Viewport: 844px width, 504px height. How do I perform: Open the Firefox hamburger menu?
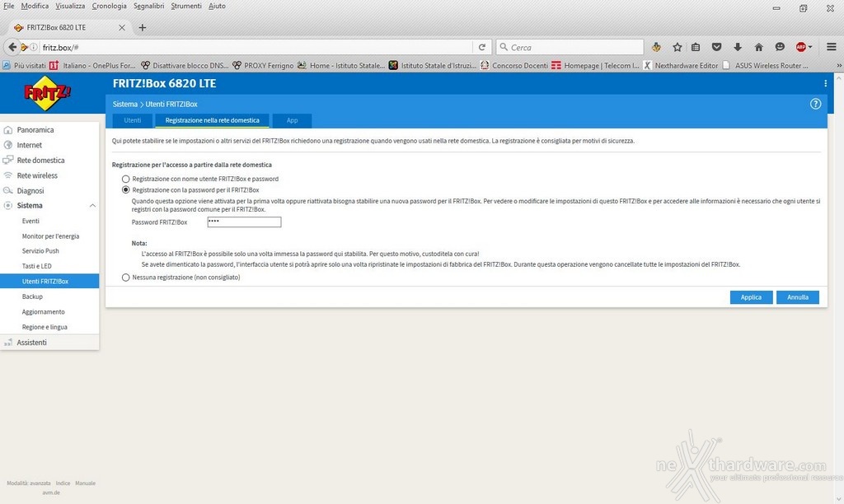831,47
